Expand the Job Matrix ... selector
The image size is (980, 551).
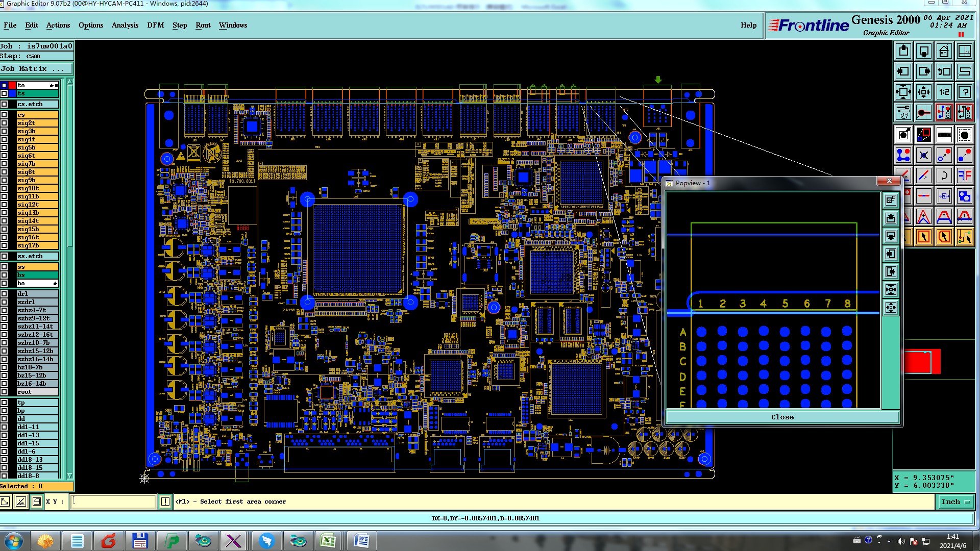pyautogui.click(x=36, y=69)
